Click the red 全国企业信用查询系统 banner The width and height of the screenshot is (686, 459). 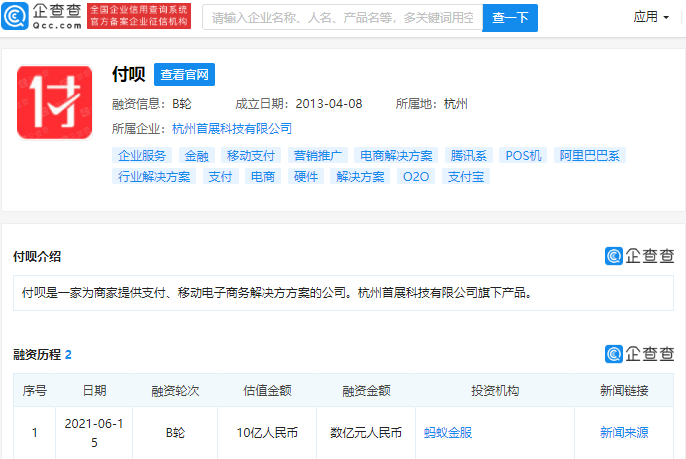point(139,16)
